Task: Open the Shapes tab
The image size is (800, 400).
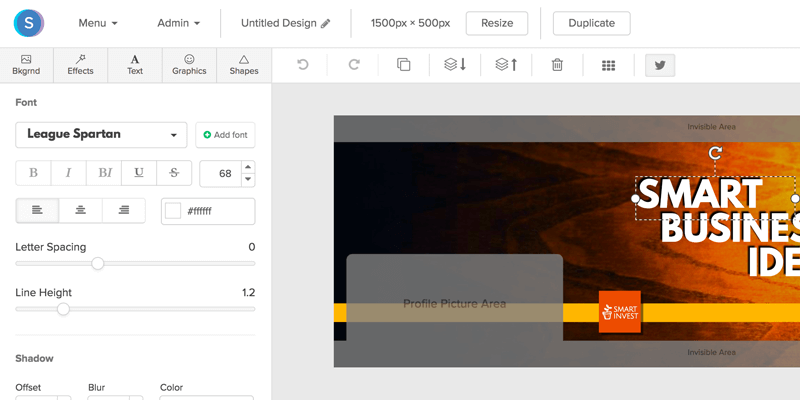Action: [244, 65]
